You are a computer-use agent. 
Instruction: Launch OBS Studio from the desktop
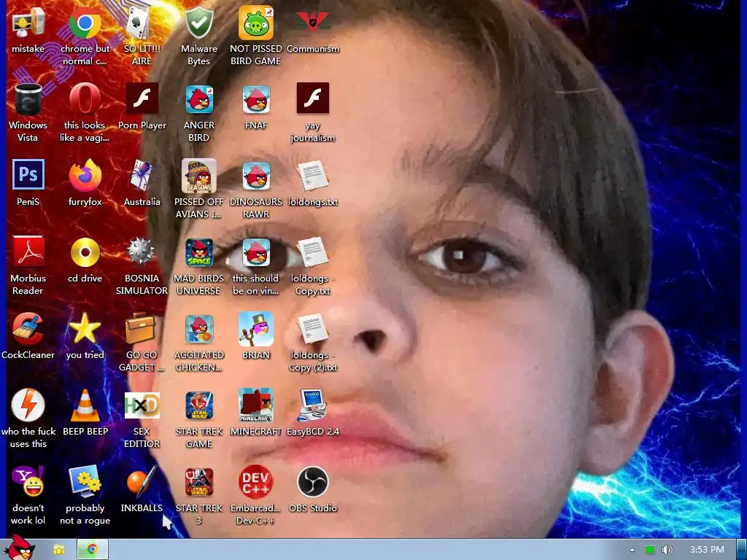[312, 482]
